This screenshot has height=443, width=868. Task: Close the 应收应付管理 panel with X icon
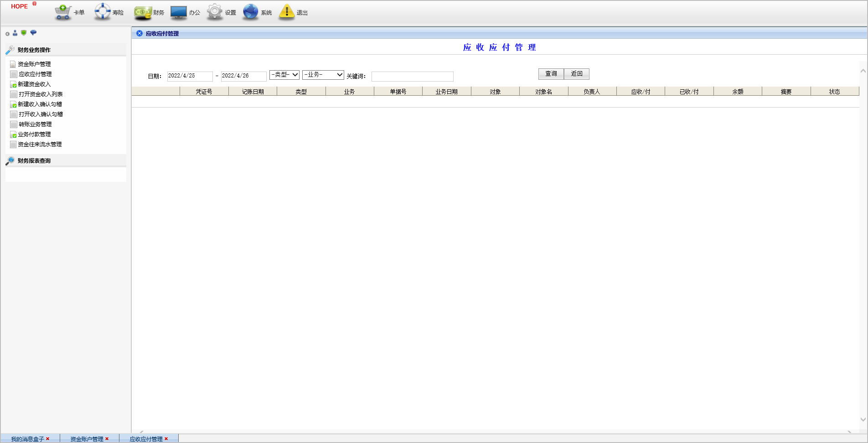[139, 33]
